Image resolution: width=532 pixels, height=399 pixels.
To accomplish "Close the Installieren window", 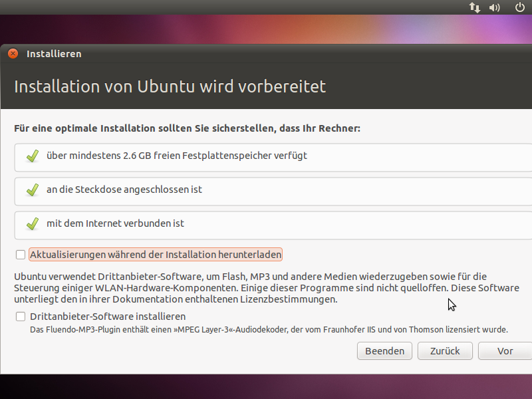I will click(x=13, y=54).
